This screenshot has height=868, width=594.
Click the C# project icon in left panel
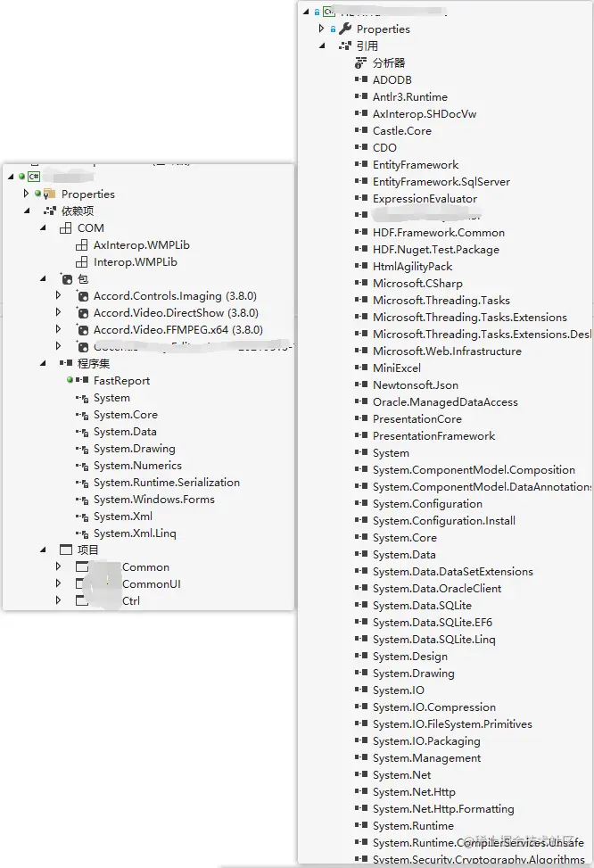pos(34,176)
